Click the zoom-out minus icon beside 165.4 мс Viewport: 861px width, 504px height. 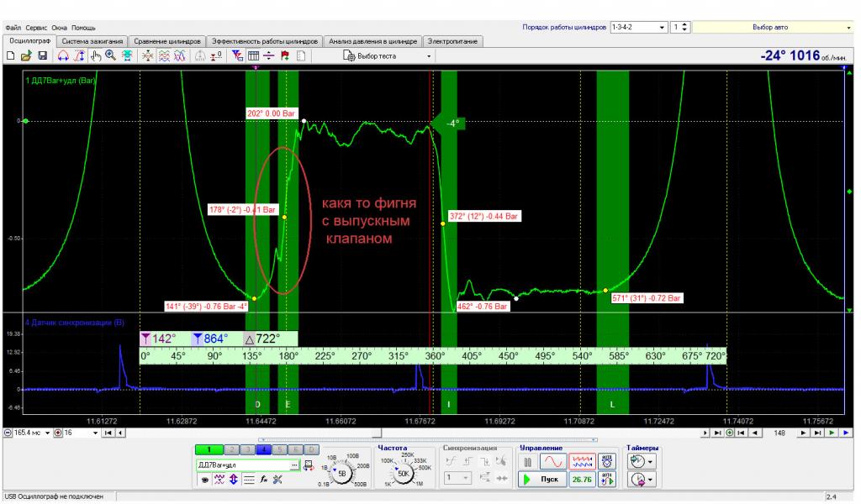click(x=8, y=433)
